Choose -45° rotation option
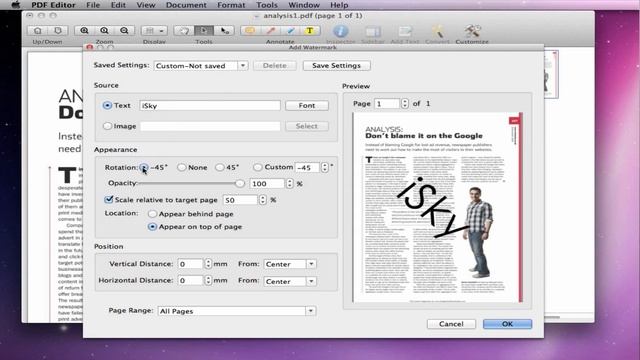This screenshot has width=640, height=360. click(x=144, y=167)
